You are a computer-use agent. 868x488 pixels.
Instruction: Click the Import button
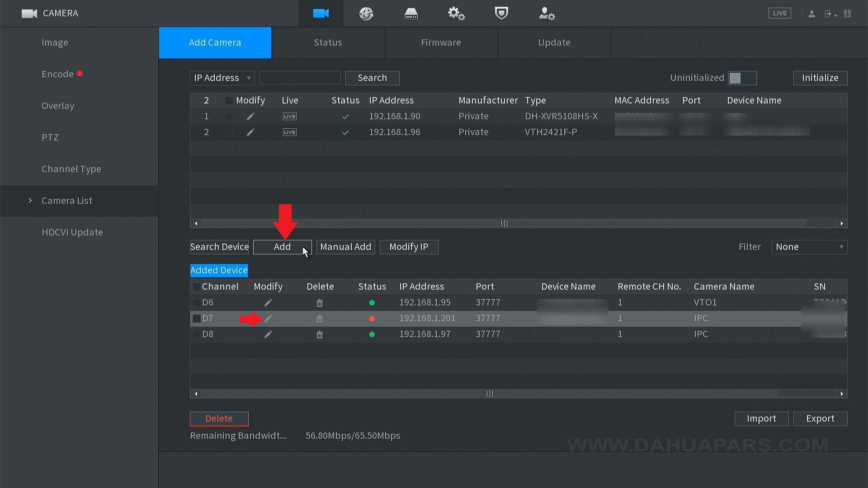(762, 419)
